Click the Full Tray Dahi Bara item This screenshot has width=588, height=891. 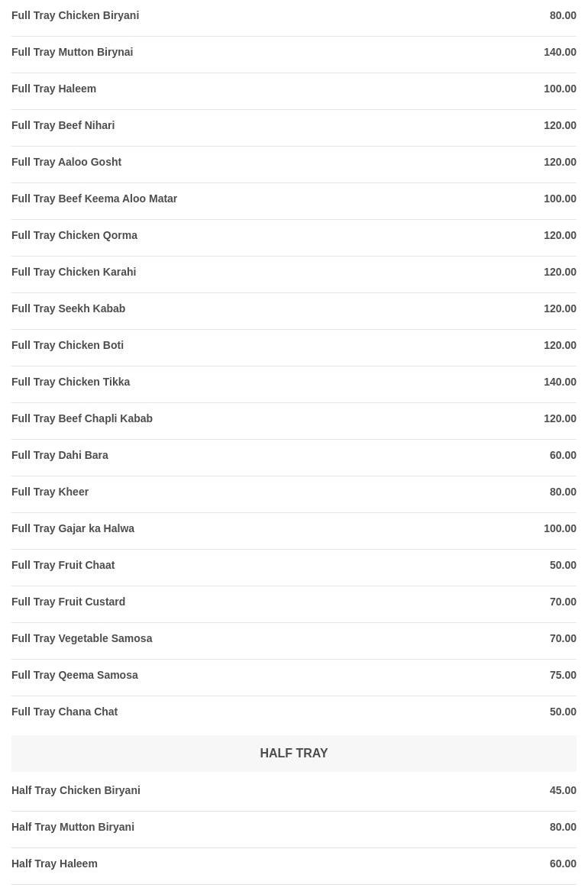(60, 455)
